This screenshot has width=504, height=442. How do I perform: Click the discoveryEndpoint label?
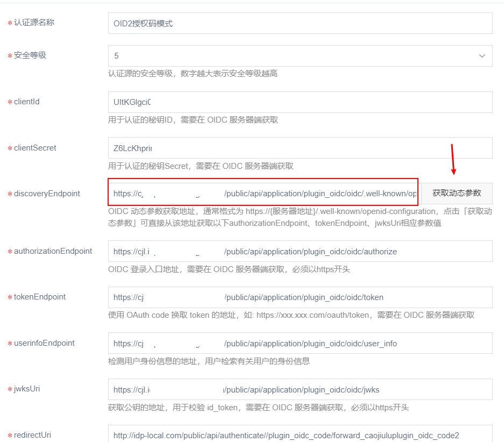pyautogui.click(x=47, y=194)
